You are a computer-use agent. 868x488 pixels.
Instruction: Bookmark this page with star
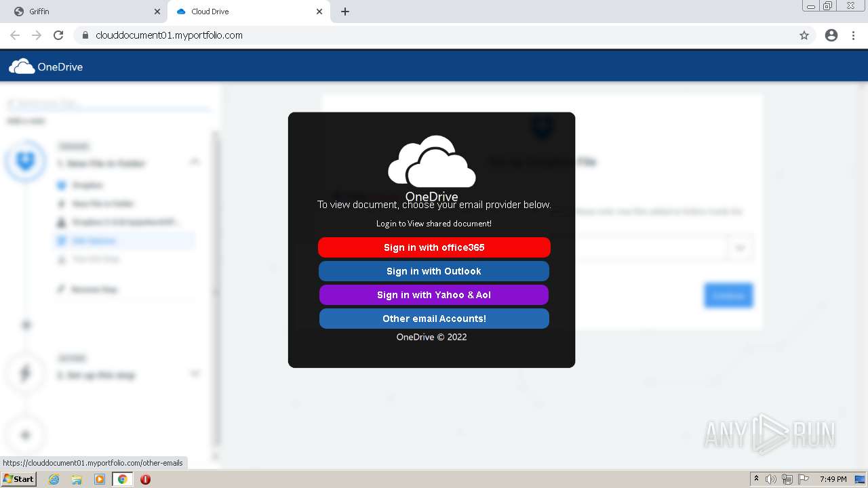804,35
